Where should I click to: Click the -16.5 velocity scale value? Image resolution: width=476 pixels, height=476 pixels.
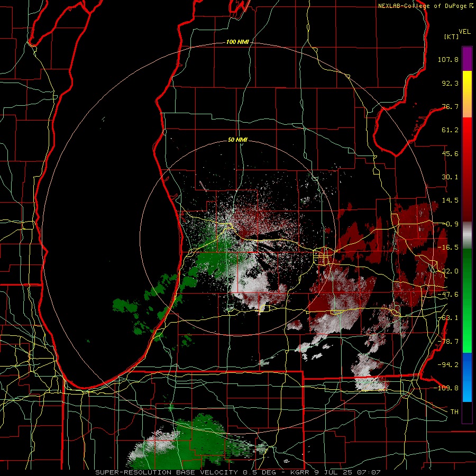coord(448,248)
